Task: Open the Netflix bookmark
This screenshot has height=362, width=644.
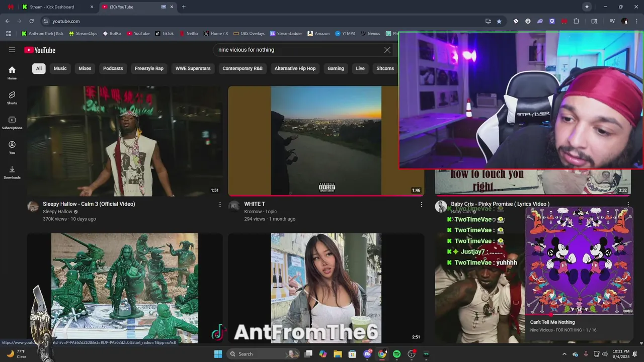Action: (x=189, y=34)
